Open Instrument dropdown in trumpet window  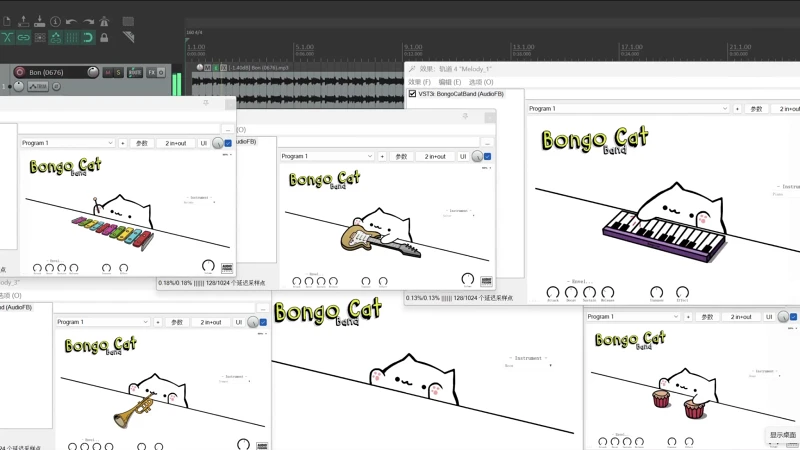(x=235, y=381)
